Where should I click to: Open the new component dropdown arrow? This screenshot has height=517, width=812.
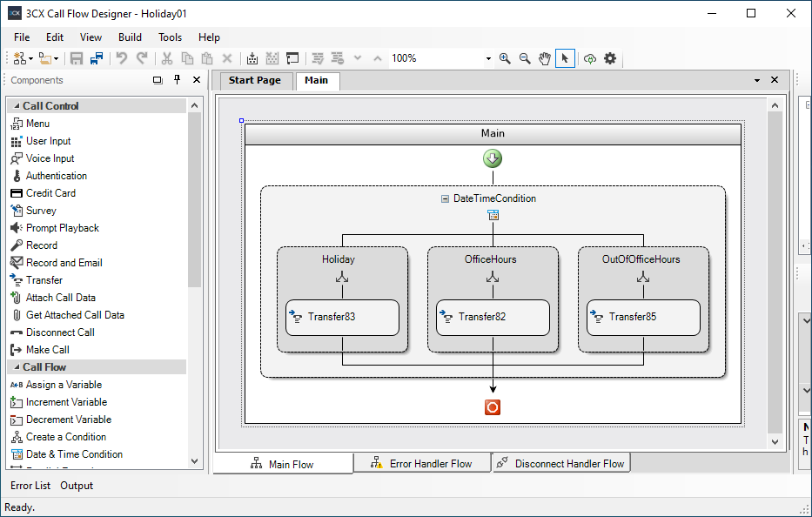[x=30, y=59]
